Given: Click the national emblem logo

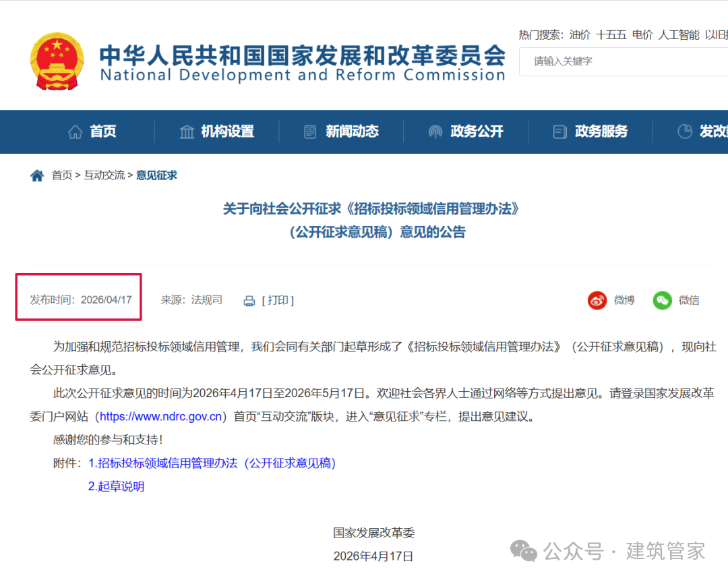Looking at the screenshot, I should point(57,61).
